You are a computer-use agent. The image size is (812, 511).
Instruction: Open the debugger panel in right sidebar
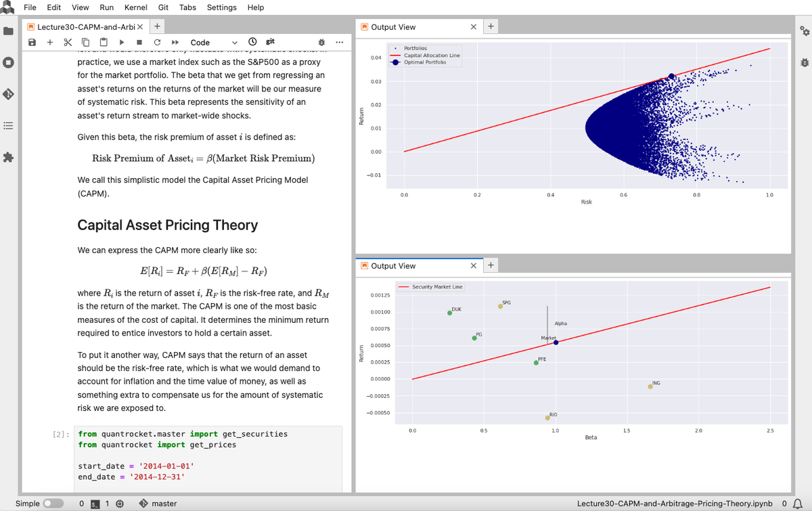click(804, 62)
